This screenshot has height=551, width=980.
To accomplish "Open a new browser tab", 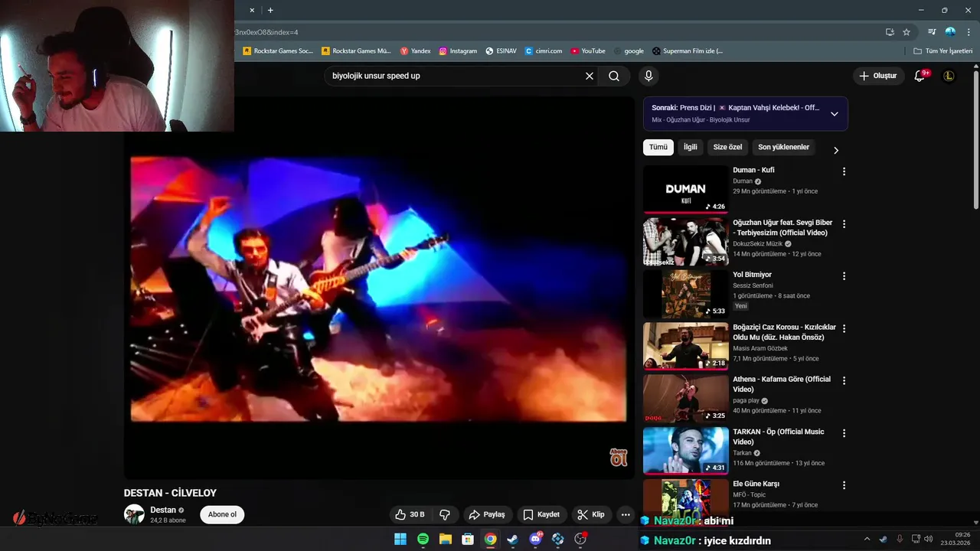I will pos(270,10).
